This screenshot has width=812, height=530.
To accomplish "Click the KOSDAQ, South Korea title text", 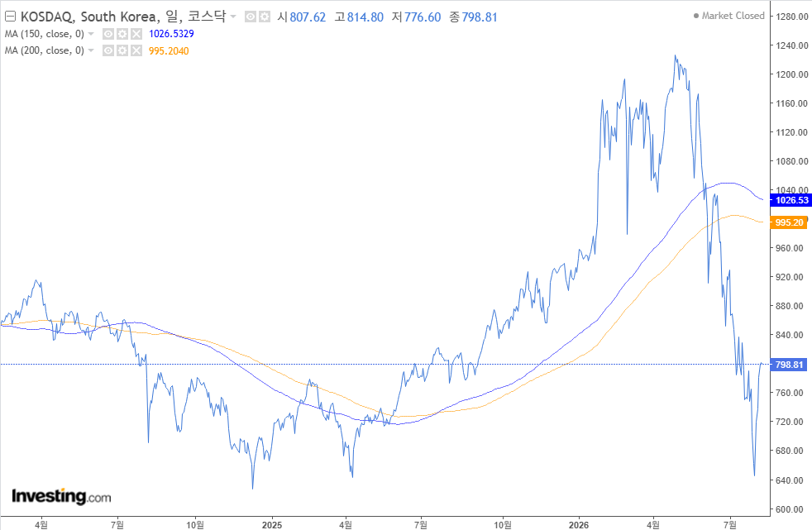I will tap(88, 17).
